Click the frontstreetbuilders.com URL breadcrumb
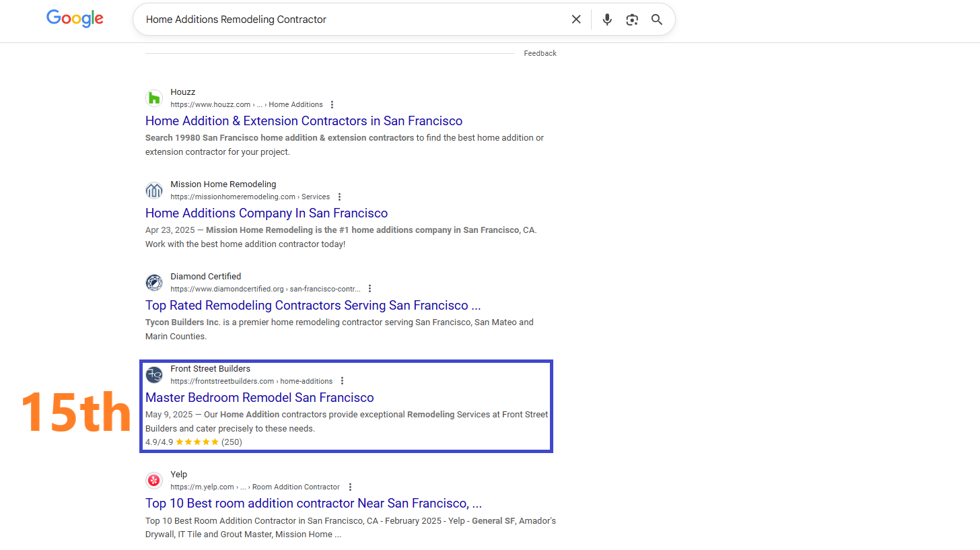 click(251, 382)
